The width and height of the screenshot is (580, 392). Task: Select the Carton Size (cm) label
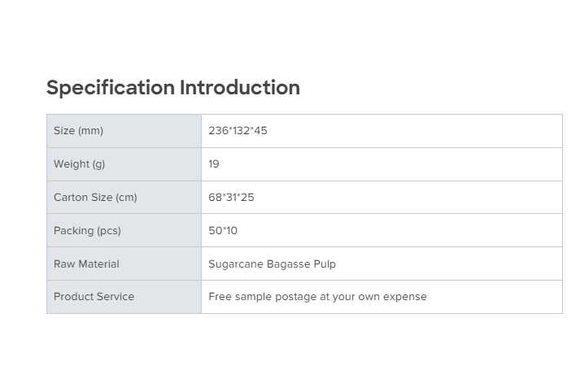95,198
